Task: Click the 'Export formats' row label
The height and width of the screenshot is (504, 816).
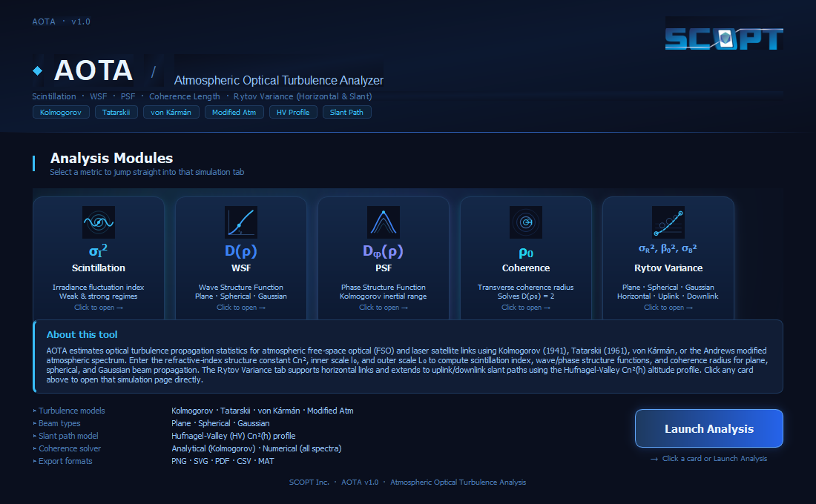Action: [65, 461]
